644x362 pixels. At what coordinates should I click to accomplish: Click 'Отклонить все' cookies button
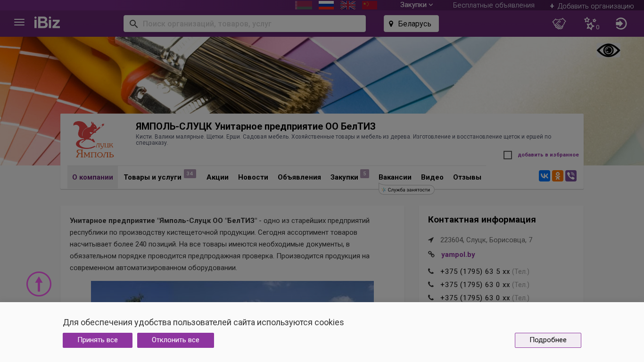pos(175,340)
